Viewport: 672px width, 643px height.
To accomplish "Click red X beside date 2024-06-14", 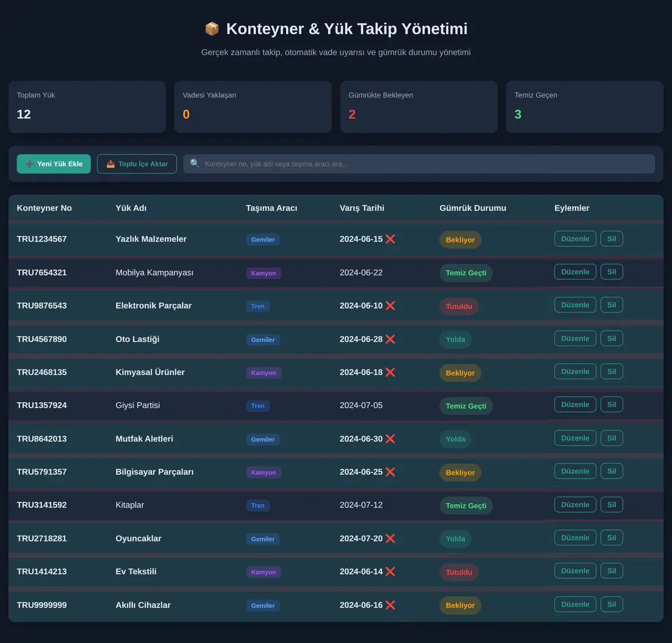I will point(390,571).
